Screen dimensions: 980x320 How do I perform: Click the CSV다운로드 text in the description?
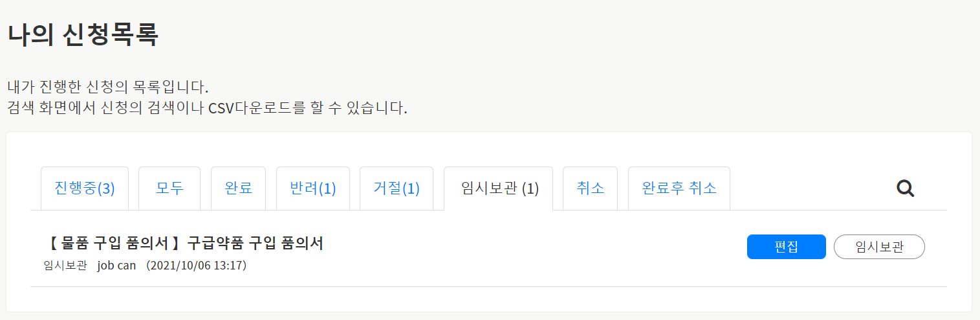coord(250,108)
